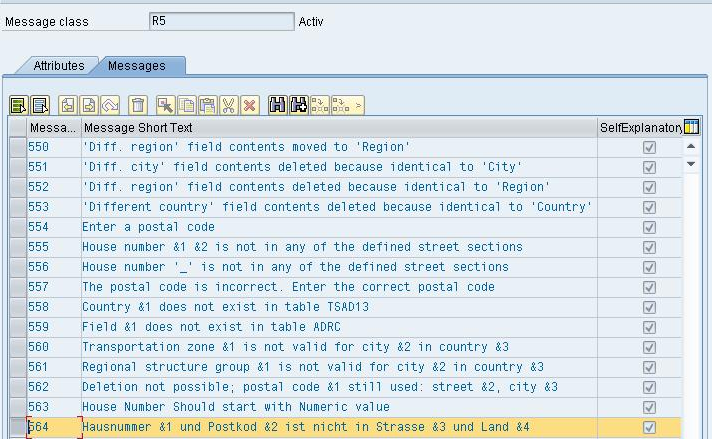
Task: Click the select-all corner button of the table
Action: 18,128
